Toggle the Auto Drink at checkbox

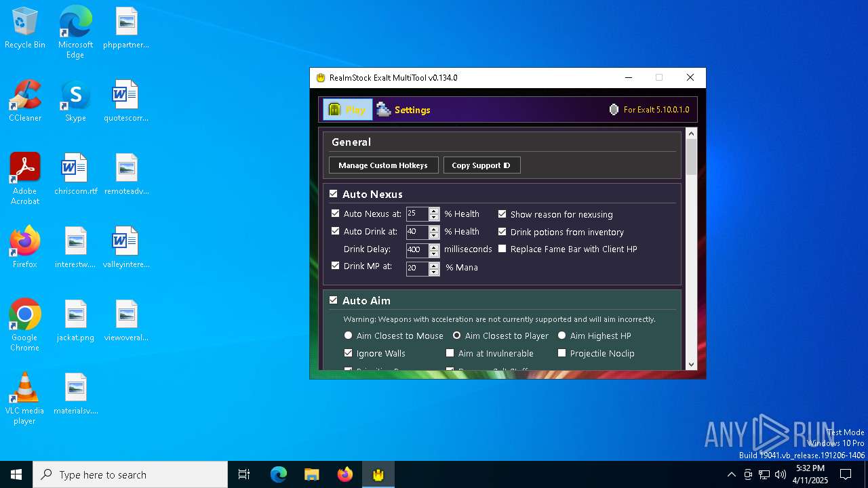point(336,231)
